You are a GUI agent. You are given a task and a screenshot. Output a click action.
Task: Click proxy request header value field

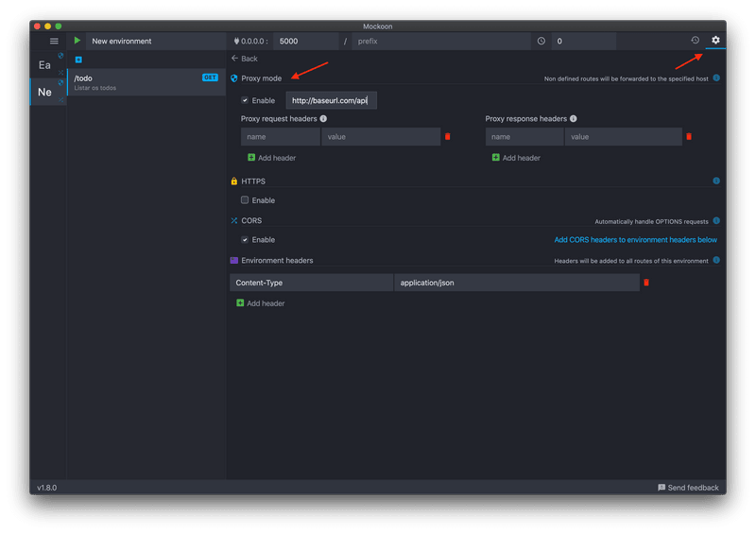(381, 137)
